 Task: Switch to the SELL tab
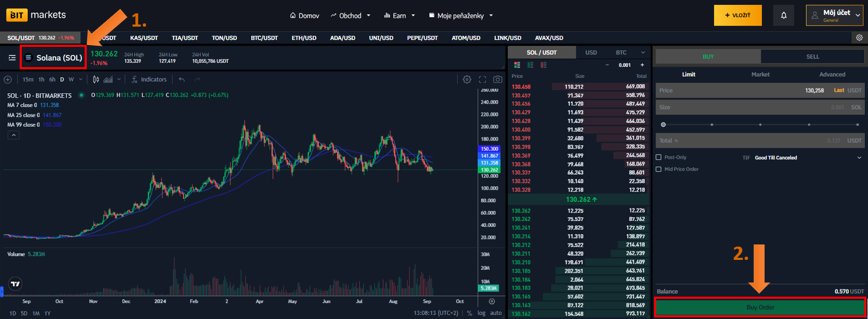point(812,56)
